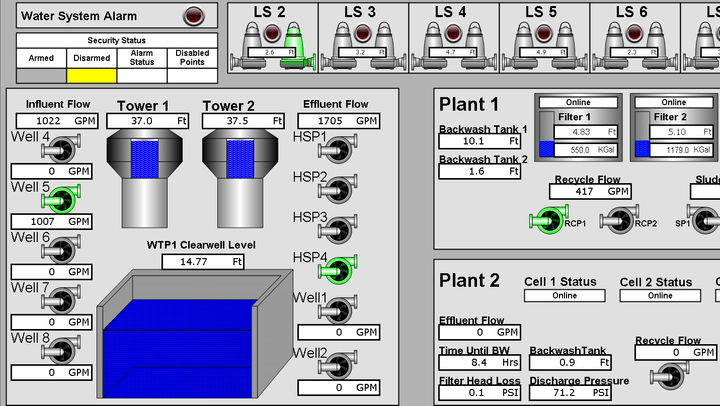Click the Well 8 pump icon
The width and height of the screenshot is (720, 406).
click(x=61, y=349)
